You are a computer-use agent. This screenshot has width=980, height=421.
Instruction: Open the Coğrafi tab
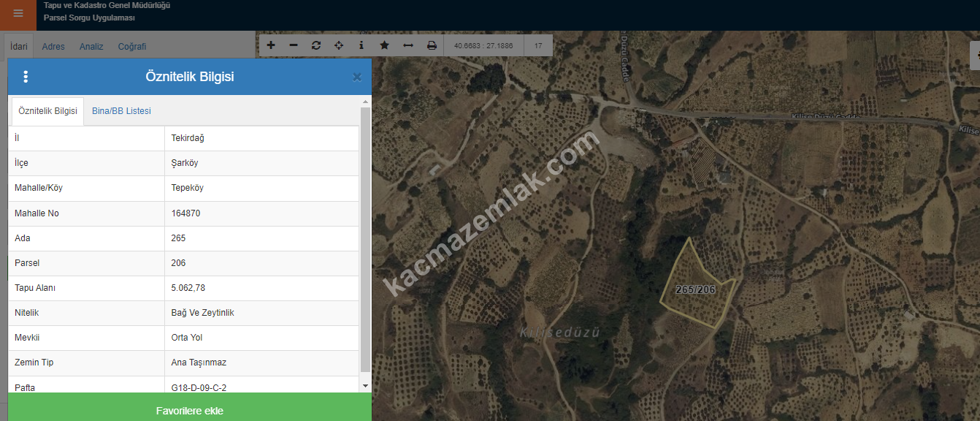pyautogui.click(x=132, y=47)
